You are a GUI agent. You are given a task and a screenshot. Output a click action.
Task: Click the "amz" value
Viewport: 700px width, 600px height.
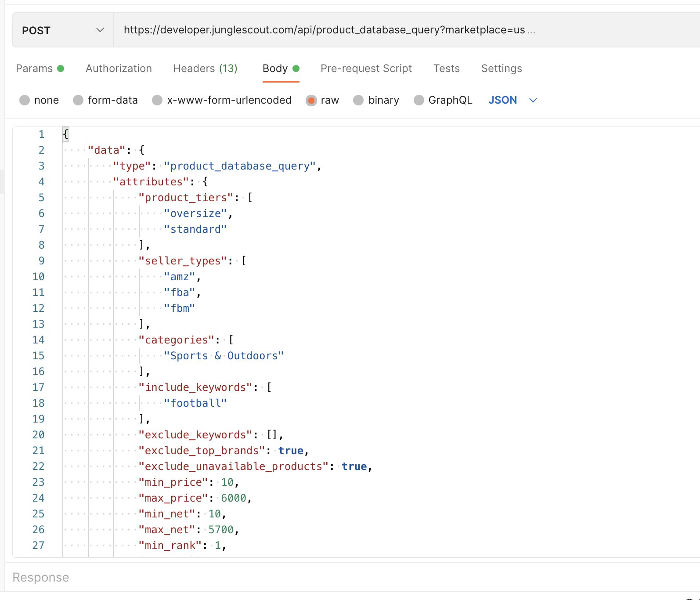[180, 277]
